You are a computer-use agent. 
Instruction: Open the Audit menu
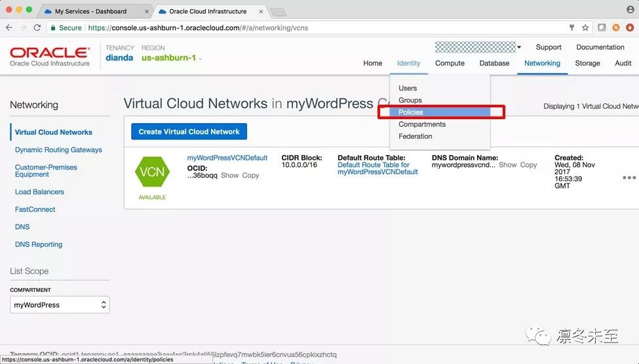coord(623,63)
